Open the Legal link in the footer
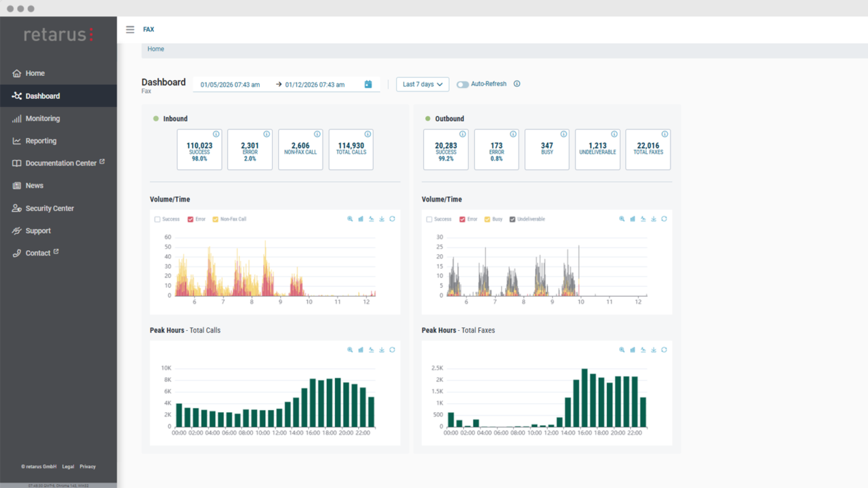The image size is (868, 488). click(68, 466)
